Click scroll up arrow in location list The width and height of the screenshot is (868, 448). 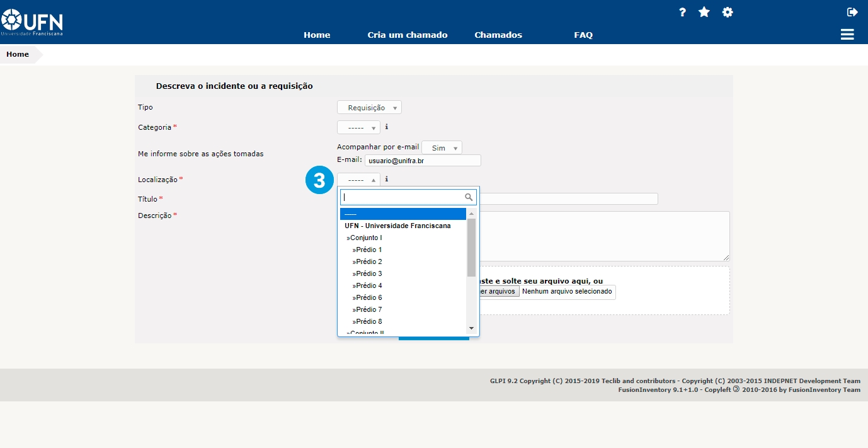[471, 214]
